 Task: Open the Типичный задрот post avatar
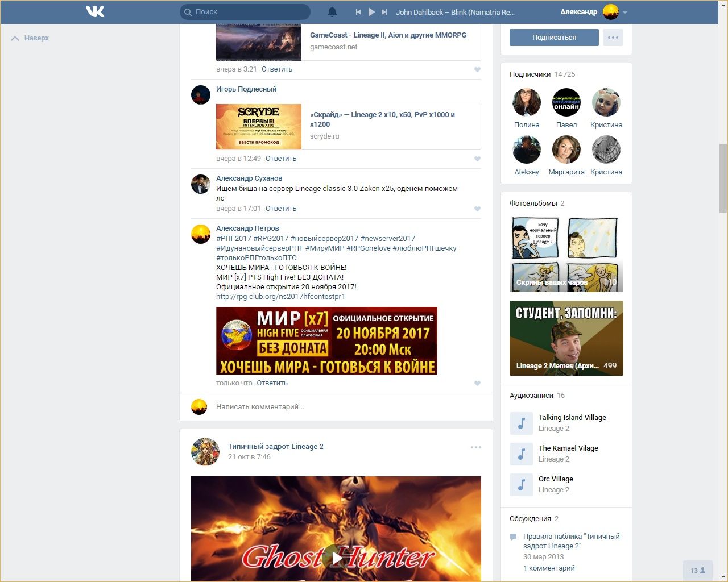tap(205, 452)
